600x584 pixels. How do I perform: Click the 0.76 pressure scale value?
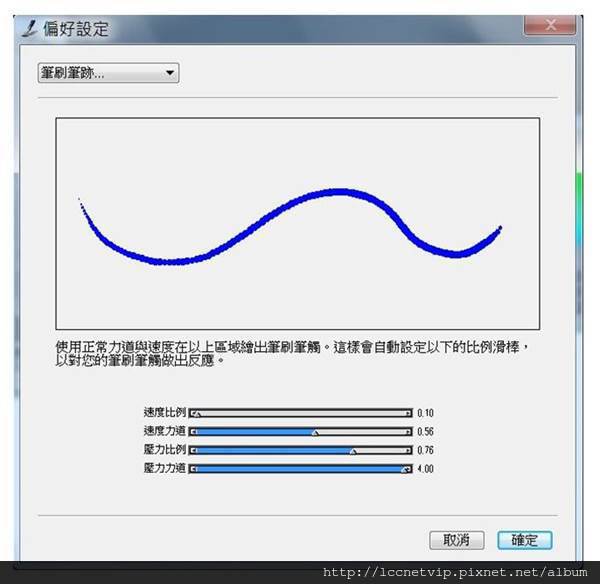point(425,450)
